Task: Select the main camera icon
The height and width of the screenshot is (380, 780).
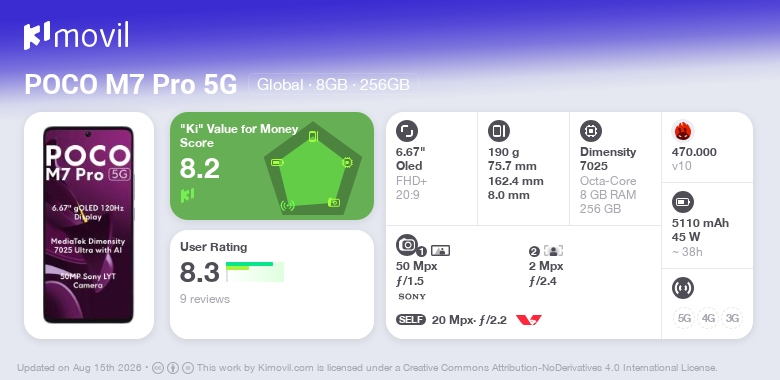Action: (407, 244)
